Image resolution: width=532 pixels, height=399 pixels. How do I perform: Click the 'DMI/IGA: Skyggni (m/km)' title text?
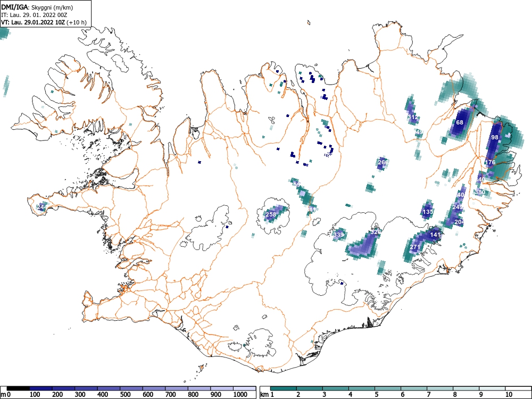(37, 7)
